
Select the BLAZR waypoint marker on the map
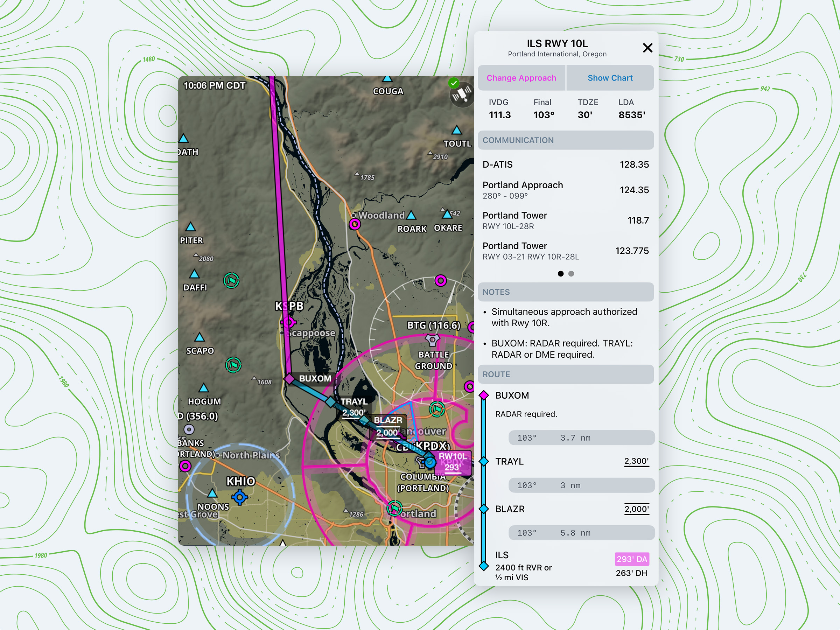coord(365,420)
